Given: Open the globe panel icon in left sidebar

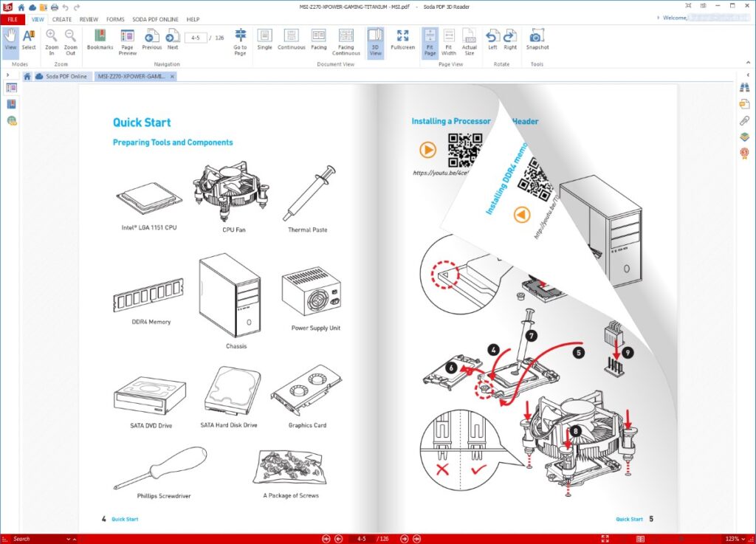Looking at the screenshot, I should pos(12,120).
